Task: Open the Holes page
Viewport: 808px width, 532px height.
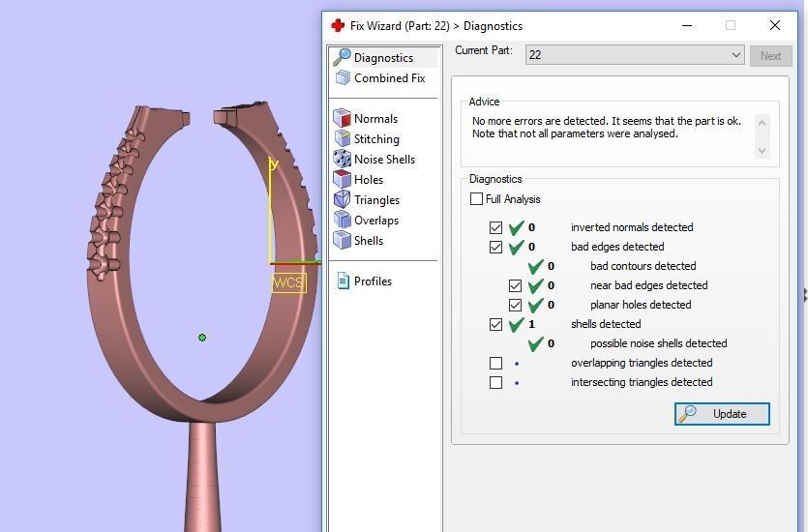Action: (x=369, y=180)
